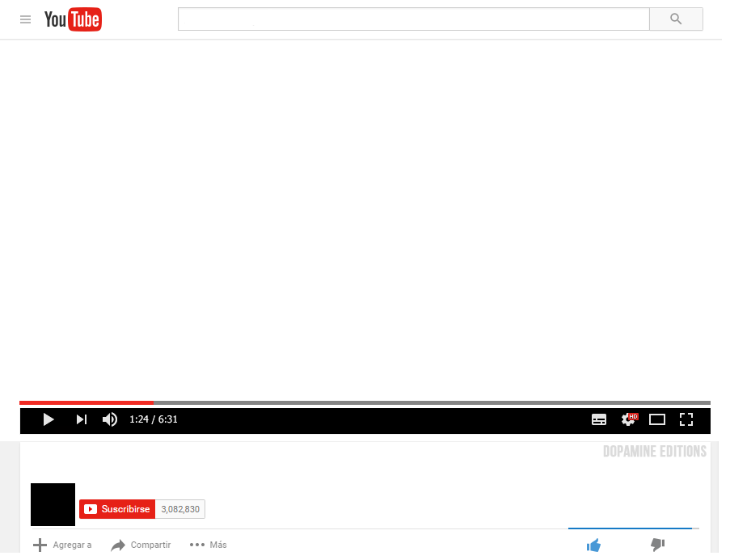The height and width of the screenshot is (560, 730).
Task: Play the video
Action: (48, 419)
